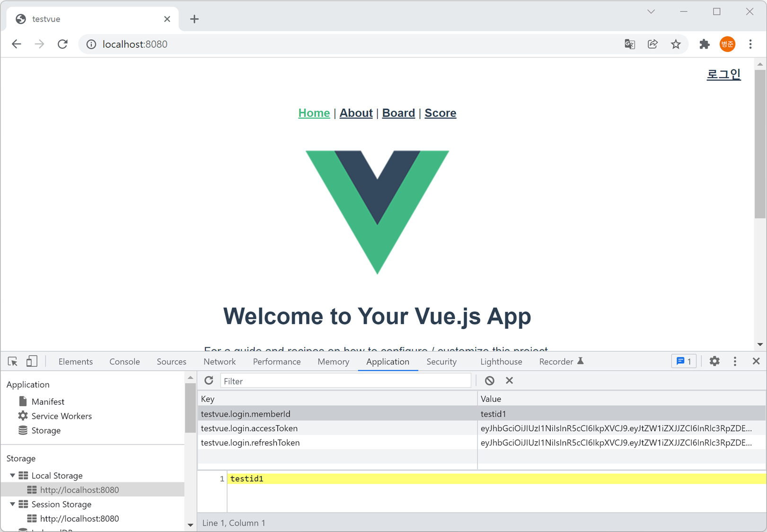Click the sidebar scroll down arrow
Viewport: 767px width, 532px height.
[190, 524]
